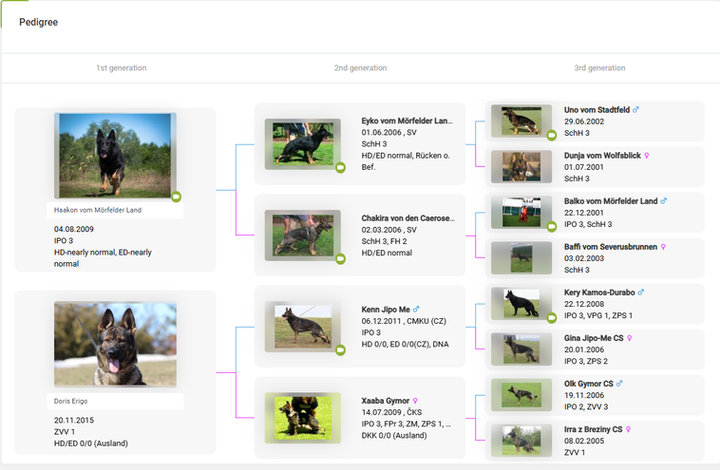Click video badge on Balko's thumbnail

point(551,226)
